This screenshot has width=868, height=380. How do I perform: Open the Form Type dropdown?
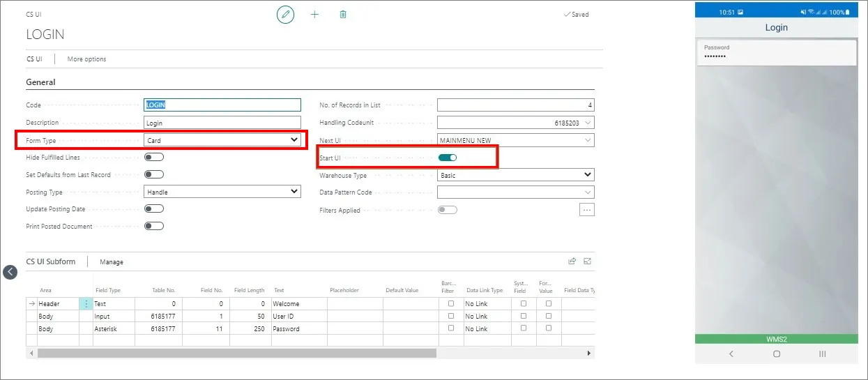coord(222,140)
